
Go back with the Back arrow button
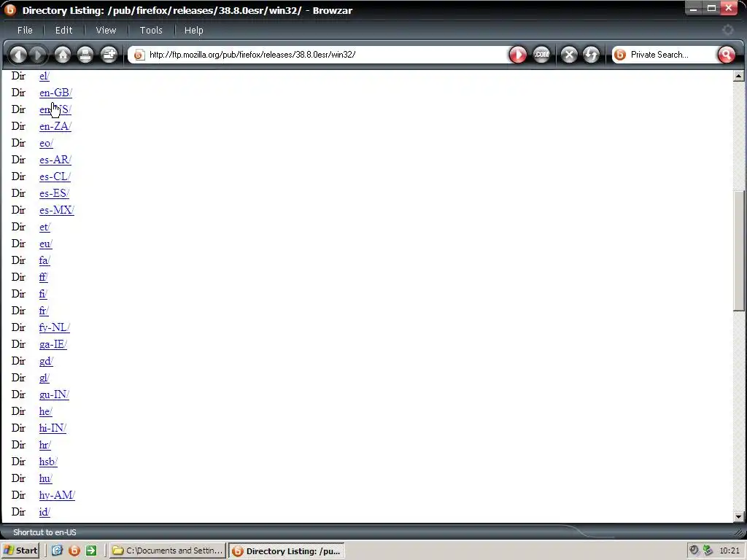(18, 55)
